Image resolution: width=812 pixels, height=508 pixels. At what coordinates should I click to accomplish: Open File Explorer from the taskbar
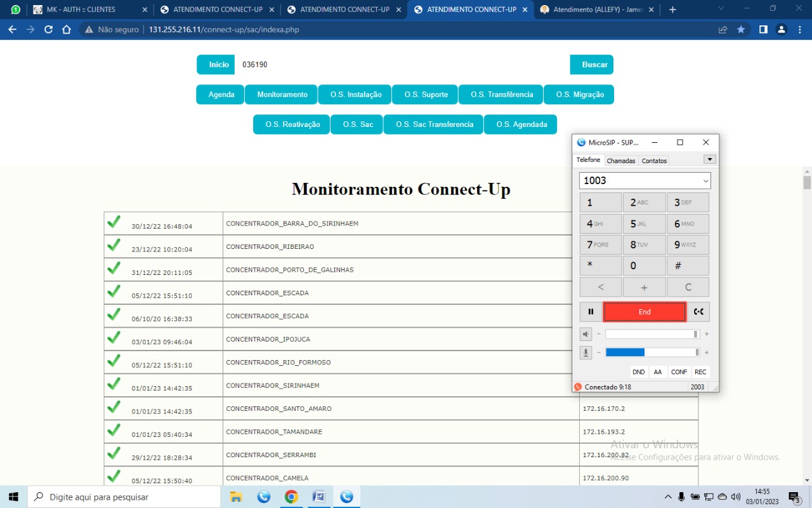click(x=236, y=497)
